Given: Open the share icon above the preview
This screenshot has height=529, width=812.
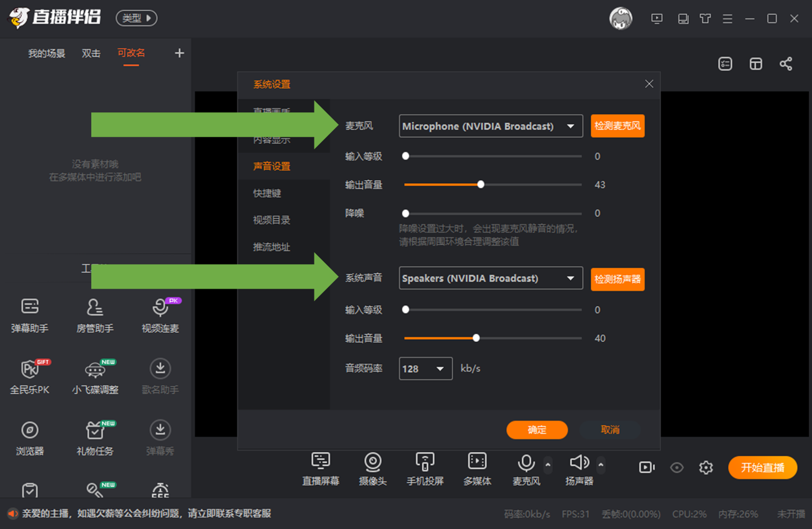Looking at the screenshot, I should (786, 63).
